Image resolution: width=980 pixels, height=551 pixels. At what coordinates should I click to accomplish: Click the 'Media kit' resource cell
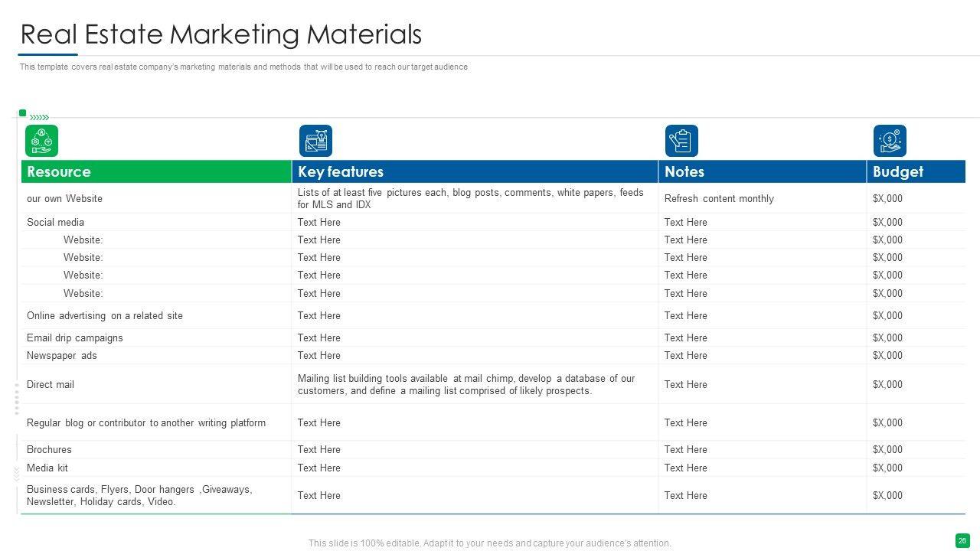coord(47,468)
